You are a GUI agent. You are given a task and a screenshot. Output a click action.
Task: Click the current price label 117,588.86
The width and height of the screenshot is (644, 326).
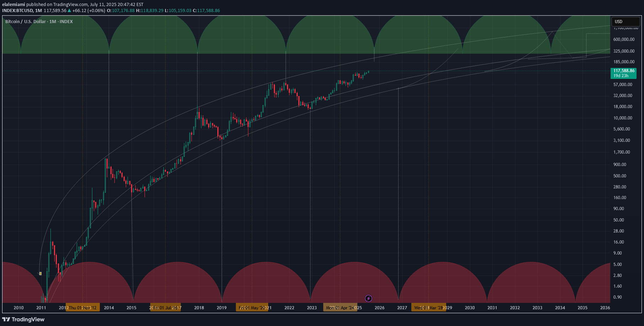tap(623, 73)
